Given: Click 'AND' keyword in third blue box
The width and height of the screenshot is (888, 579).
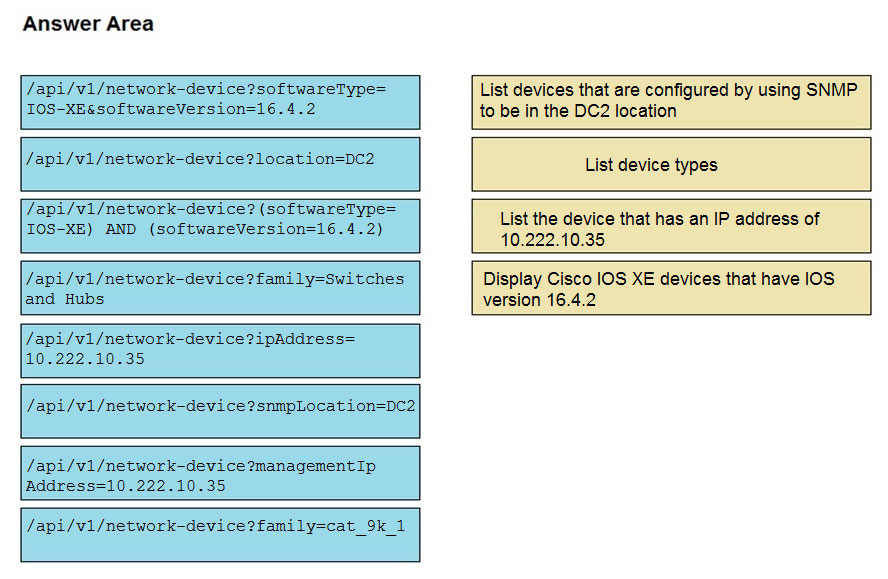Looking at the screenshot, I should (120, 229).
